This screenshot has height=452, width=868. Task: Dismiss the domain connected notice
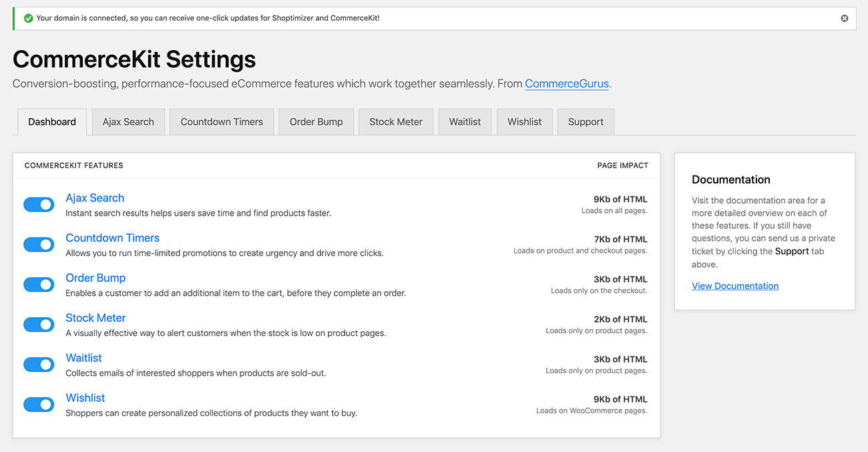pyautogui.click(x=844, y=19)
